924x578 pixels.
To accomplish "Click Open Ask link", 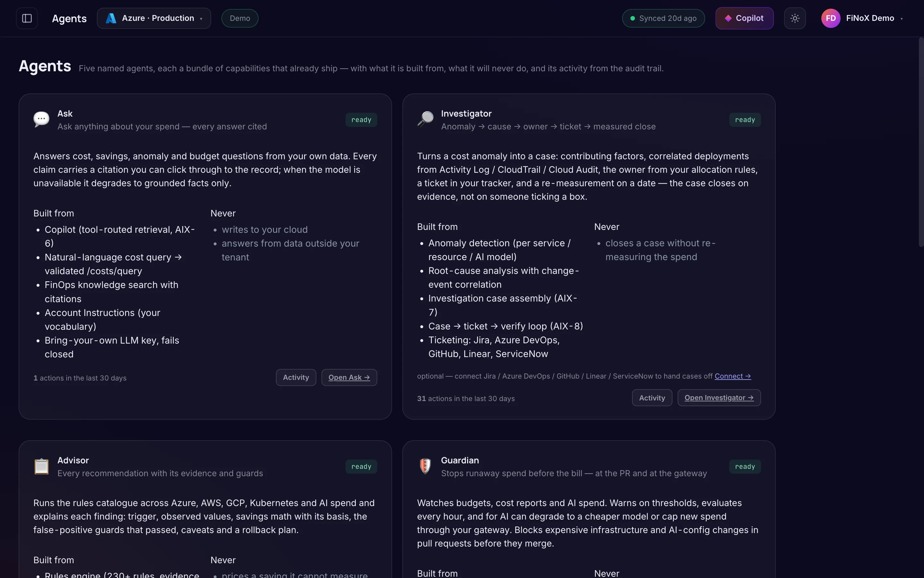I will click(x=349, y=377).
